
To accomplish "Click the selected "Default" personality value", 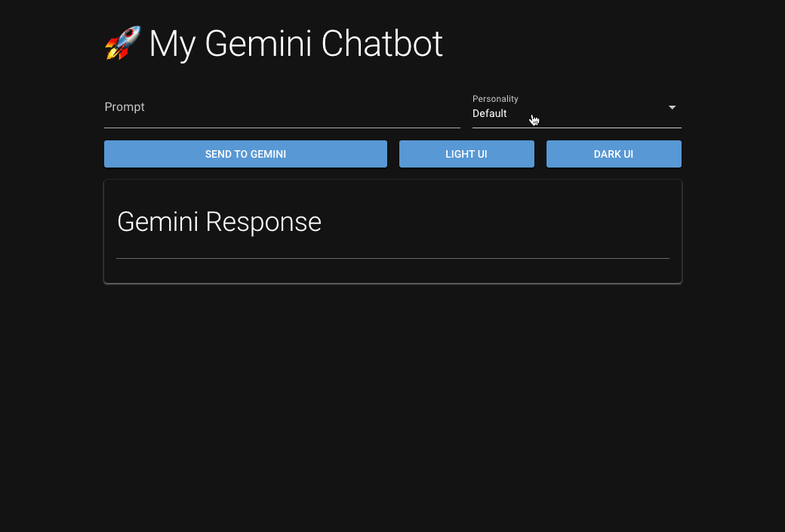I will pyautogui.click(x=490, y=114).
